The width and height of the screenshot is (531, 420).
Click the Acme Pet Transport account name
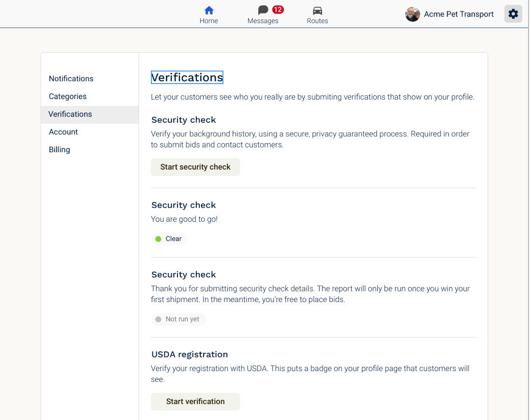coord(458,14)
